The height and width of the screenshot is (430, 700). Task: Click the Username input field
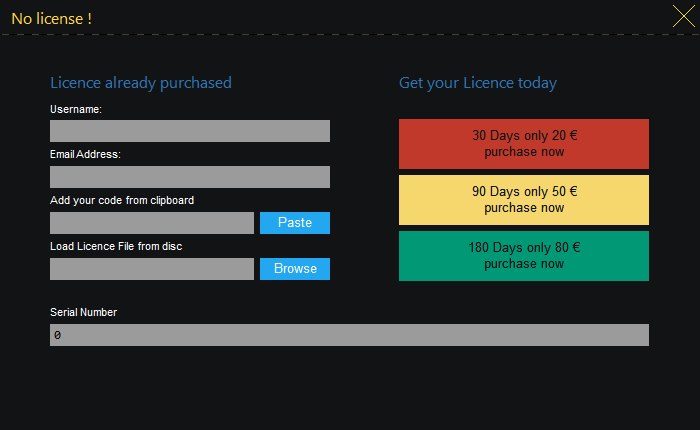point(190,131)
